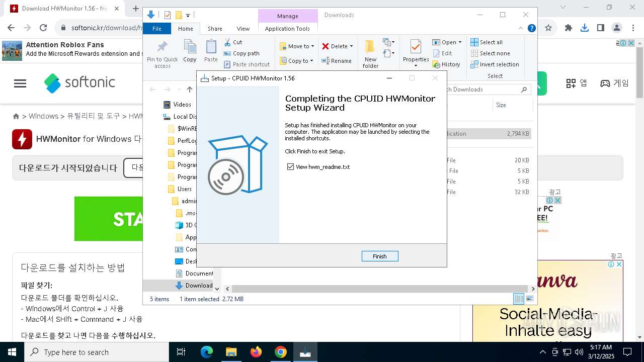Click Finish in HWMonitor setup wizard
Image resolution: width=644 pixels, height=362 pixels.
pyautogui.click(x=380, y=256)
